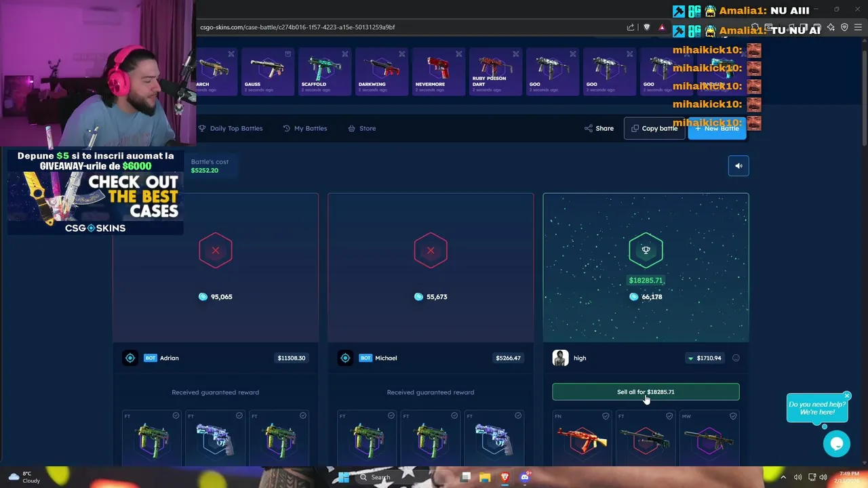Viewport: 868px width, 488px height.
Task: Click the crossed-swords icon on NEVERMORE card
Action: (458, 54)
